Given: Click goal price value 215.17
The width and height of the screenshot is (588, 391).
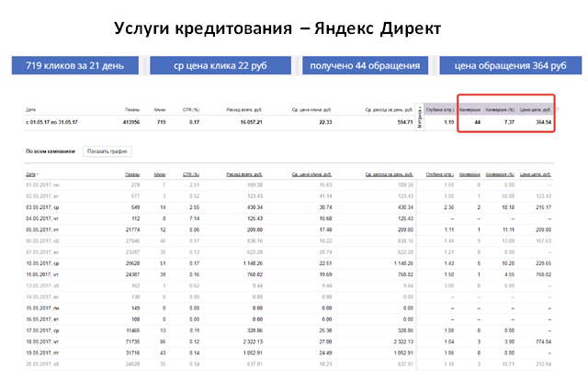Looking at the screenshot, I should pos(543,207).
